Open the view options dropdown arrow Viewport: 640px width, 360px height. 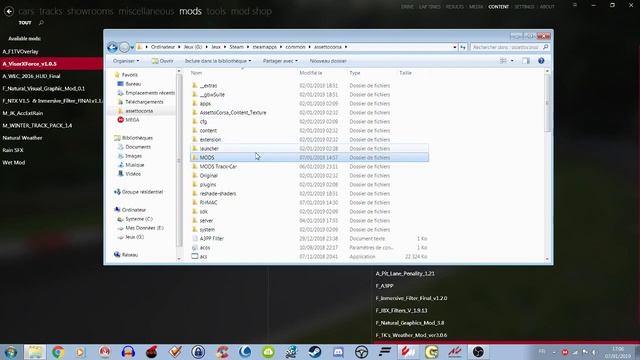[x=512, y=61]
